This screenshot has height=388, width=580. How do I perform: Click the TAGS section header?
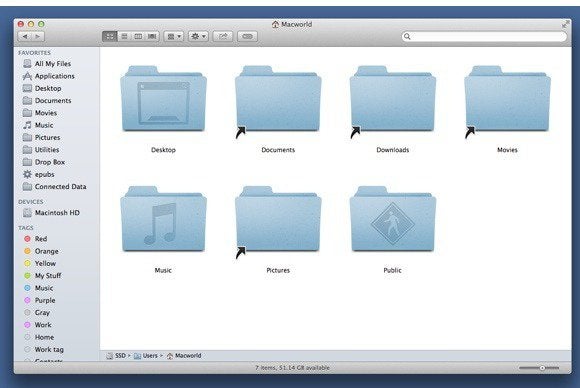click(26, 228)
